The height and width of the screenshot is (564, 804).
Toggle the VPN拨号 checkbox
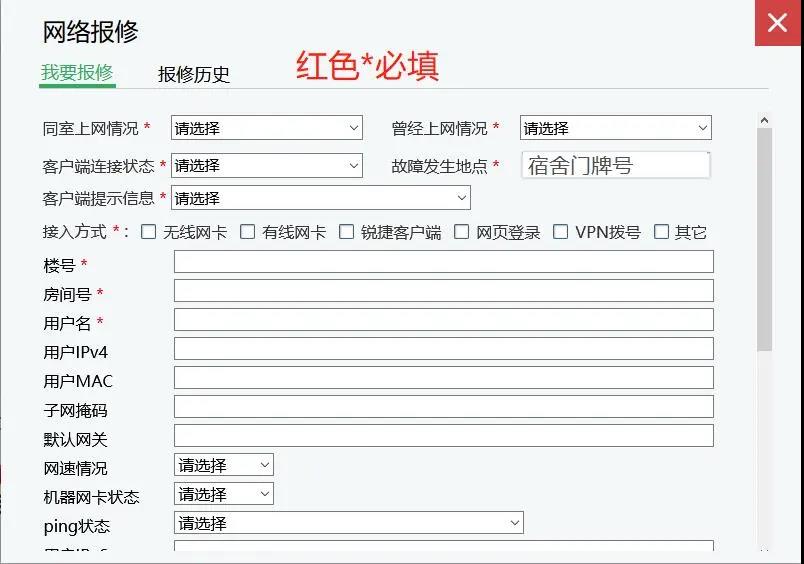tap(560, 232)
